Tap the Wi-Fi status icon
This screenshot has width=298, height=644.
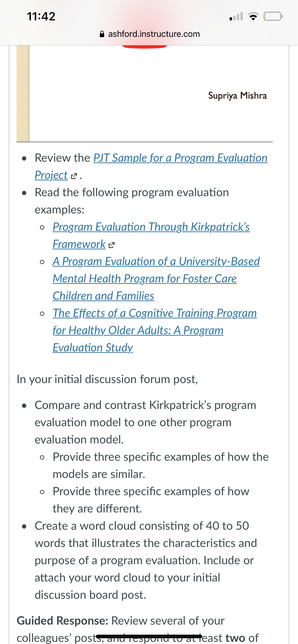pyautogui.click(x=253, y=17)
